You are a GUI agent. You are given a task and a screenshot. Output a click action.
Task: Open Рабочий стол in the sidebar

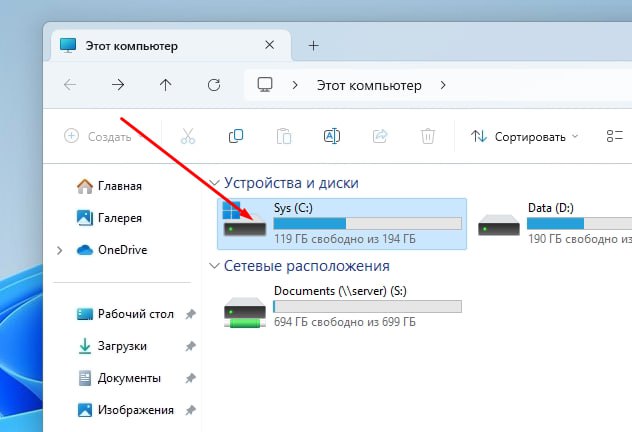(125, 314)
